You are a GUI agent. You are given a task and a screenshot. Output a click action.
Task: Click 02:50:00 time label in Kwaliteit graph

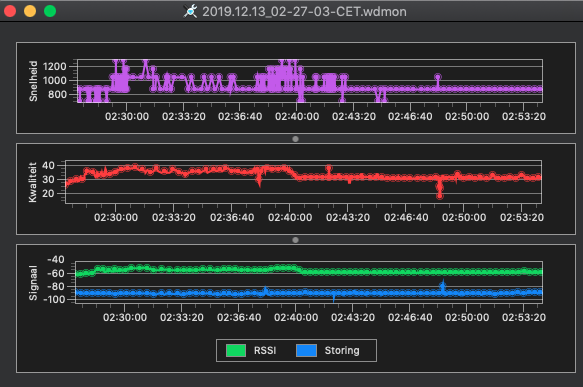[x=464, y=217]
